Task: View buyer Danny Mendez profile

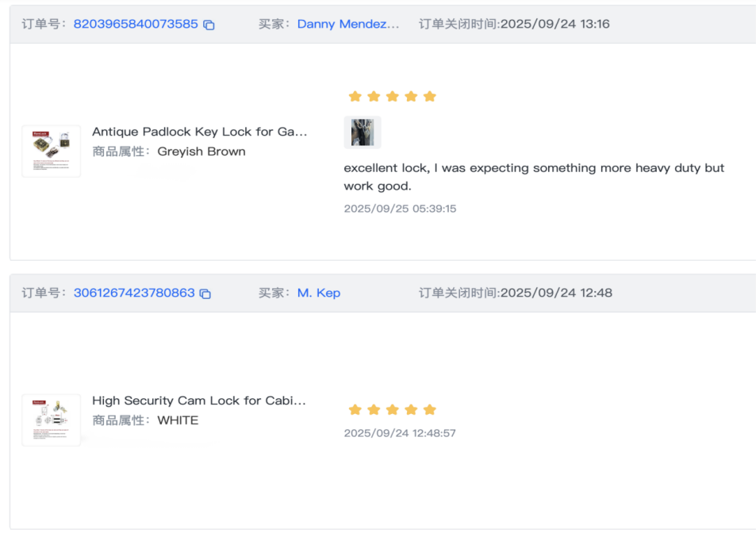Action: (x=347, y=24)
